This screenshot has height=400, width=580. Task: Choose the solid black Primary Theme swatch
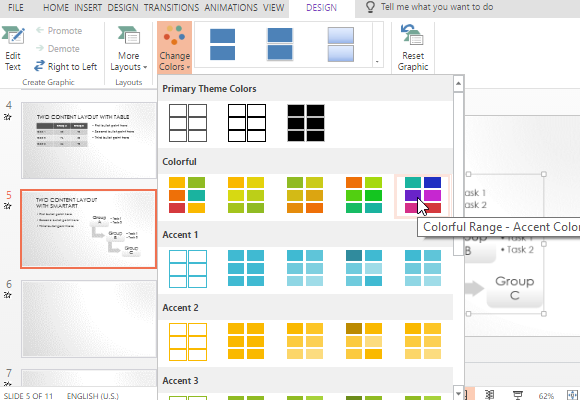click(306, 123)
